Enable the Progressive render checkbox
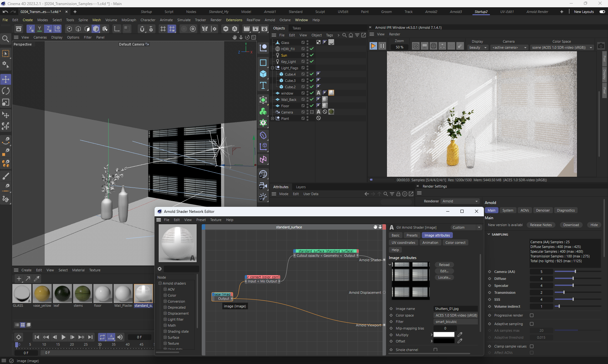This screenshot has height=364, width=608. pyautogui.click(x=532, y=315)
